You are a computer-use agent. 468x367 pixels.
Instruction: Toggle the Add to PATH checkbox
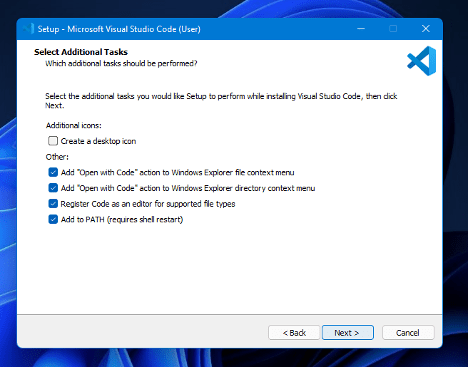coord(53,219)
